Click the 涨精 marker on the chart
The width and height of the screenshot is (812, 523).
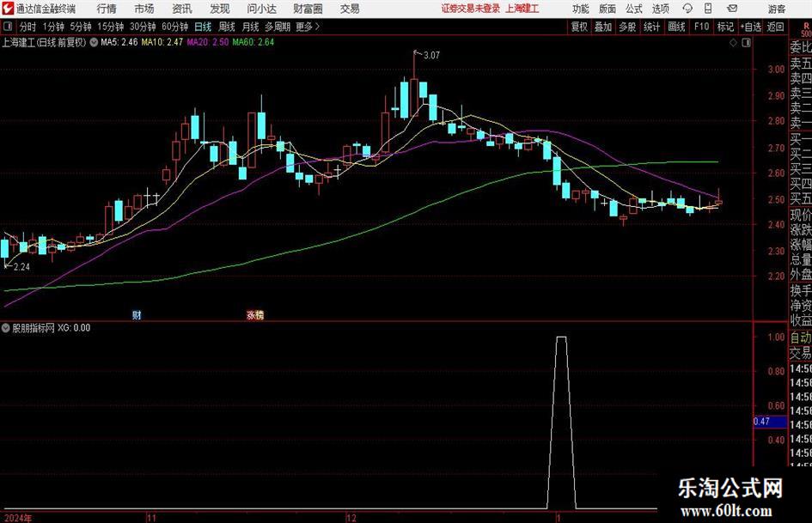pyautogui.click(x=255, y=315)
